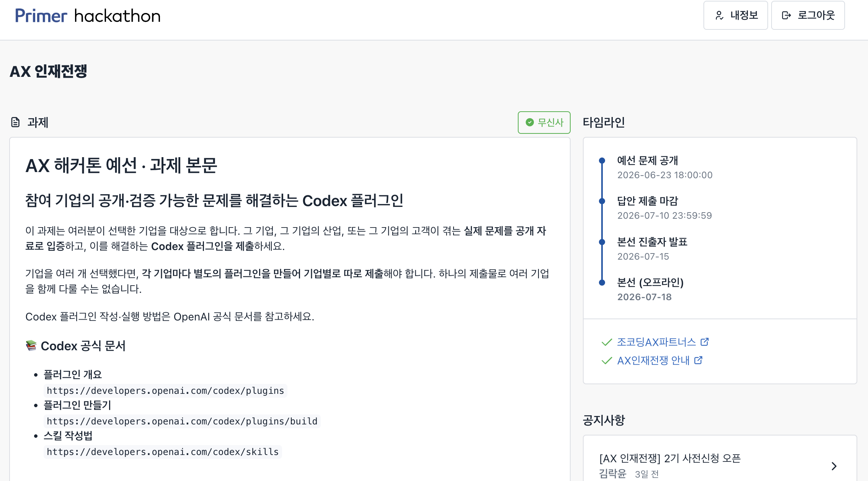Click the heading AX 해커톤 예선 · 과제 본문
The width and height of the screenshot is (868, 481).
click(121, 166)
